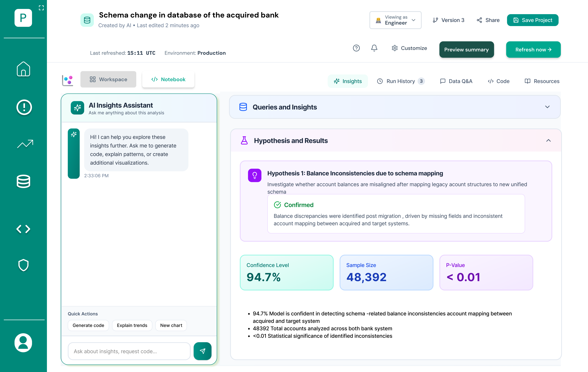Open the Run History tab
The width and height of the screenshot is (588, 372).
tap(401, 81)
